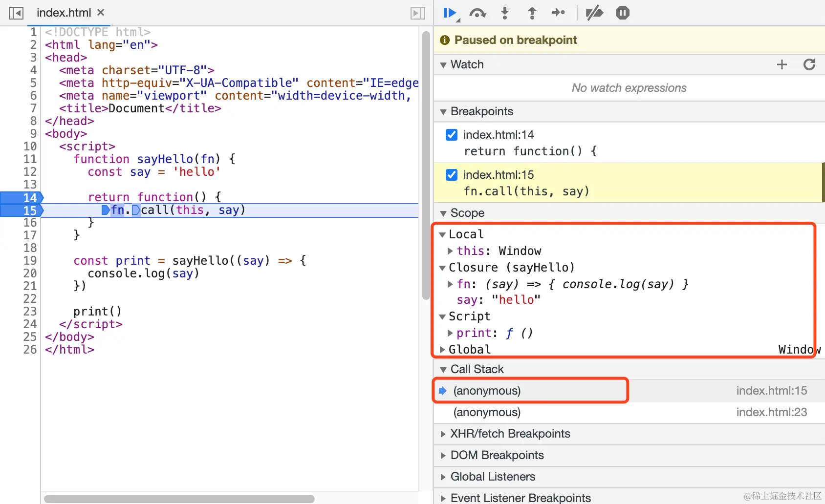
Task: Click the say: "hello" closure variable
Action: pyautogui.click(x=499, y=300)
